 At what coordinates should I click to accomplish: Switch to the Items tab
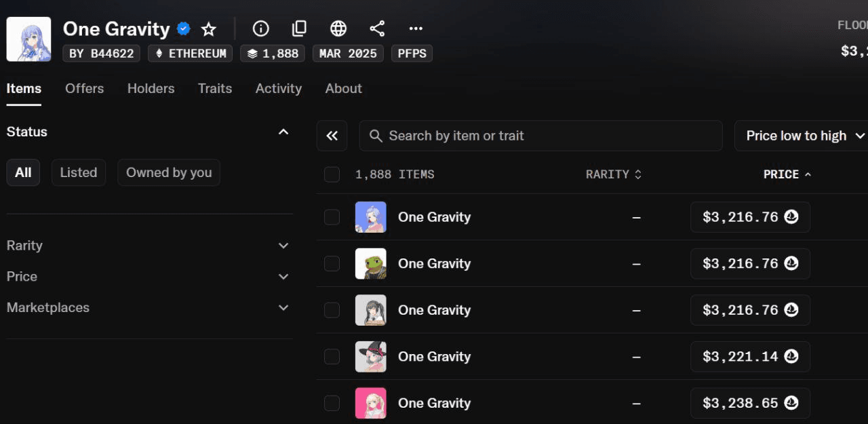coord(24,89)
